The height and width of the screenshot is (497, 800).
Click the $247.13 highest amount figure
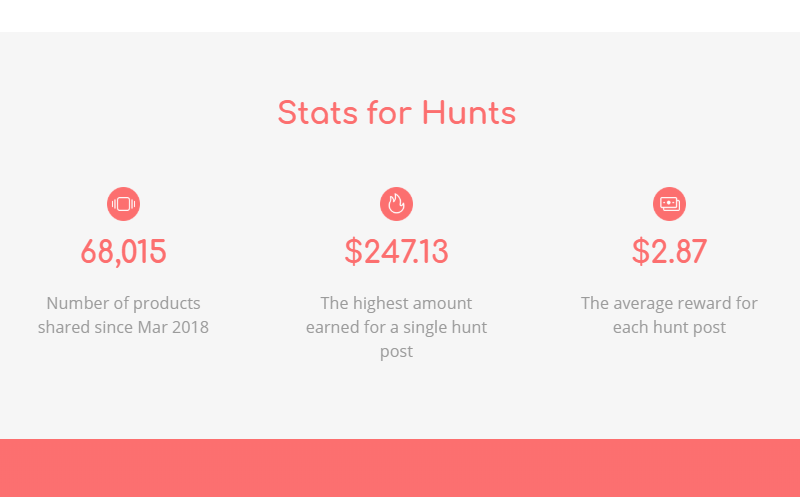tap(396, 252)
